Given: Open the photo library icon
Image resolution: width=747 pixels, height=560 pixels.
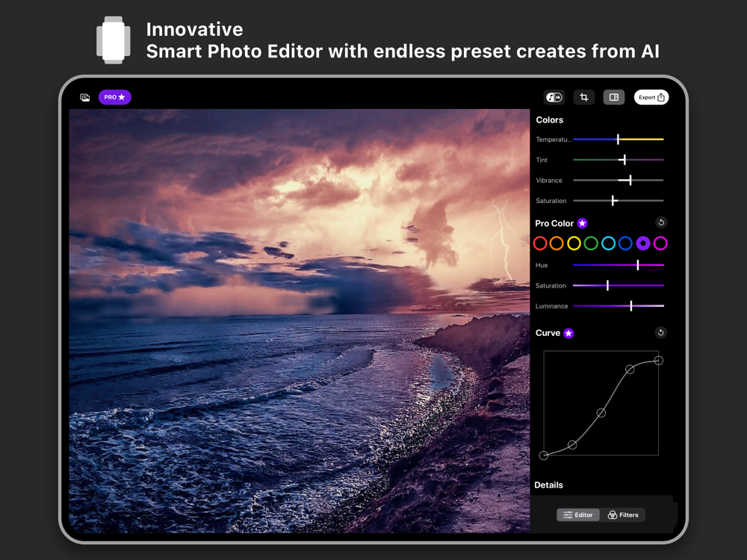Looking at the screenshot, I should 85,98.
